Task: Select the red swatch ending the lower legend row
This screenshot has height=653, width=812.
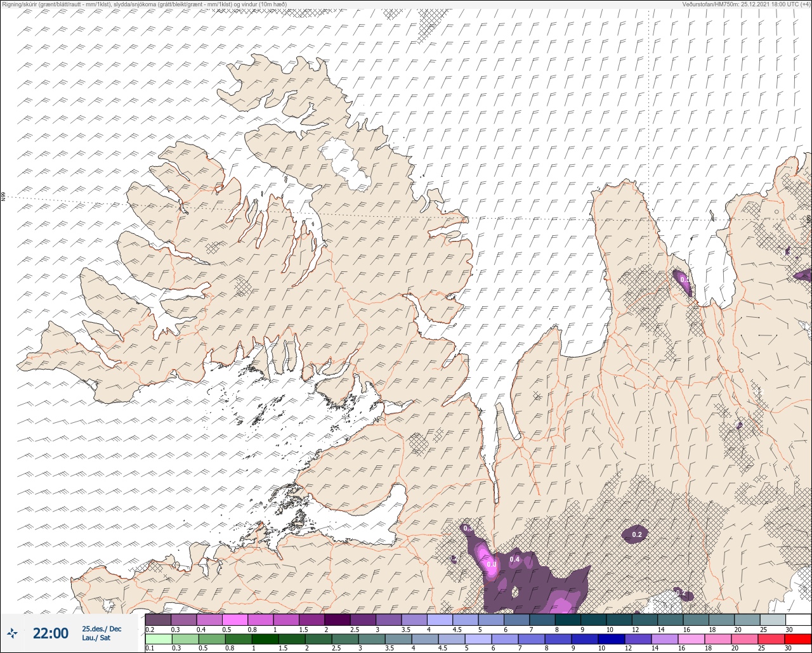Action: pyautogui.click(x=798, y=638)
